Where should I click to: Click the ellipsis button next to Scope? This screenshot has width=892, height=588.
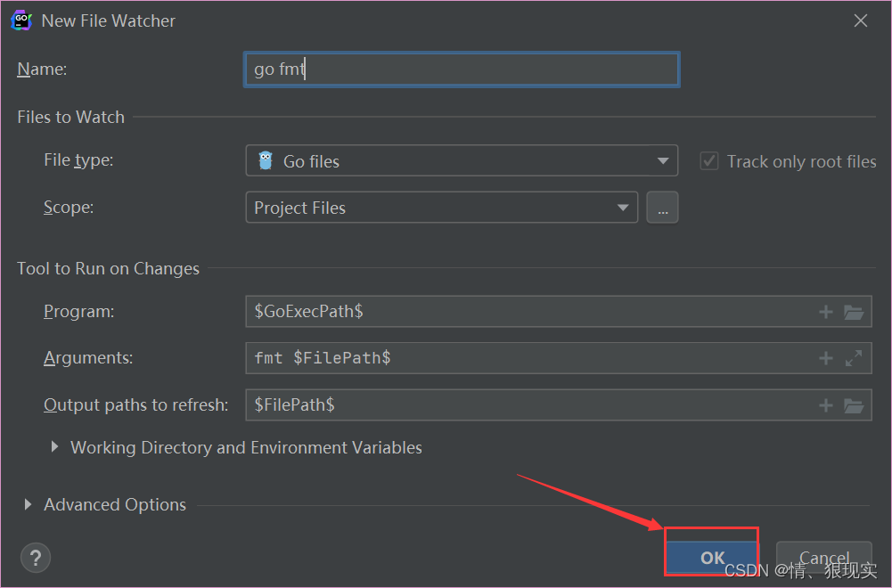tap(662, 208)
